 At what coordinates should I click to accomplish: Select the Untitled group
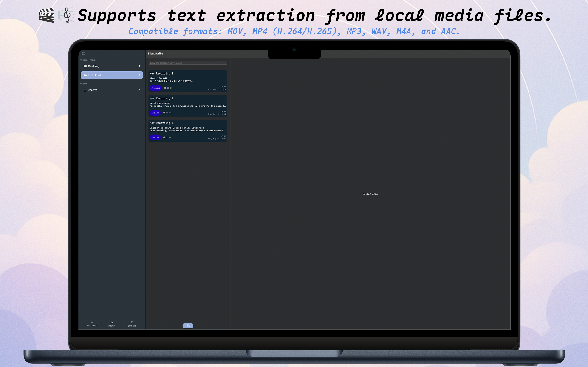click(112, 75)
